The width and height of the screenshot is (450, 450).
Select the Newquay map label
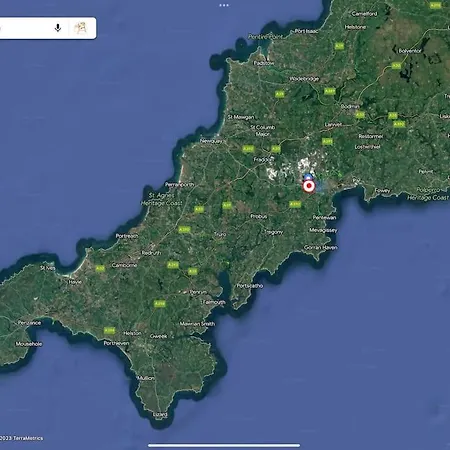[x=211, y=141]
